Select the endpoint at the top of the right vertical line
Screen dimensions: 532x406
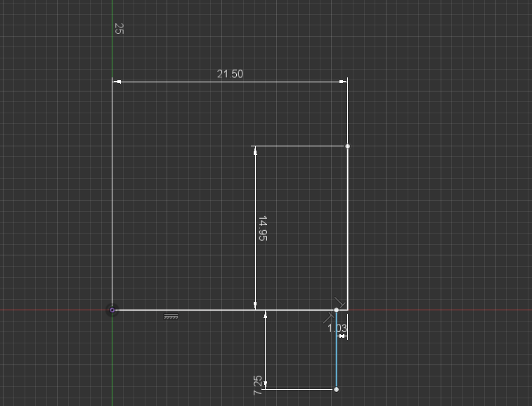pos(347,146)
